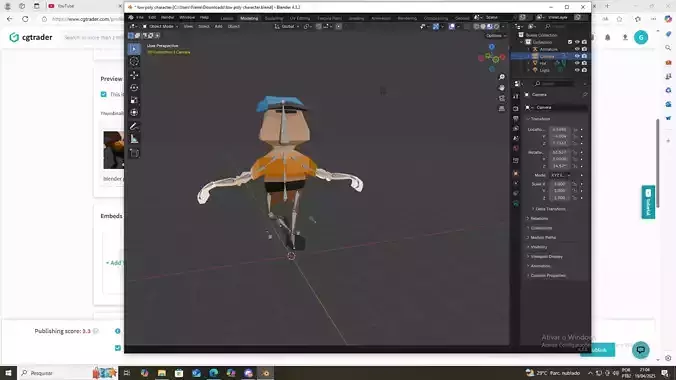The image size is (676, 380).
Task: Click the Blender logo menu icon
Action: pos(131,17)
